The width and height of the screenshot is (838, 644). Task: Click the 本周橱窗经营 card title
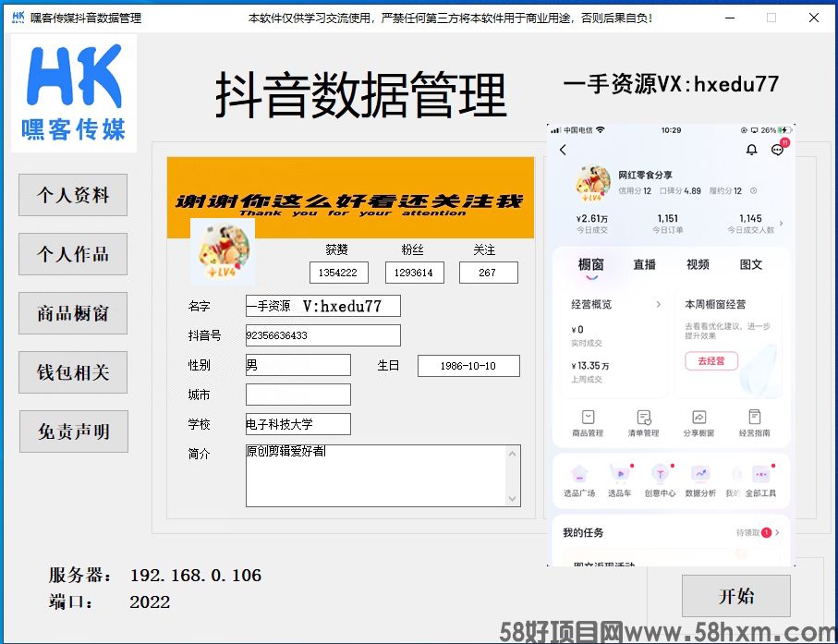coord(715,304)
